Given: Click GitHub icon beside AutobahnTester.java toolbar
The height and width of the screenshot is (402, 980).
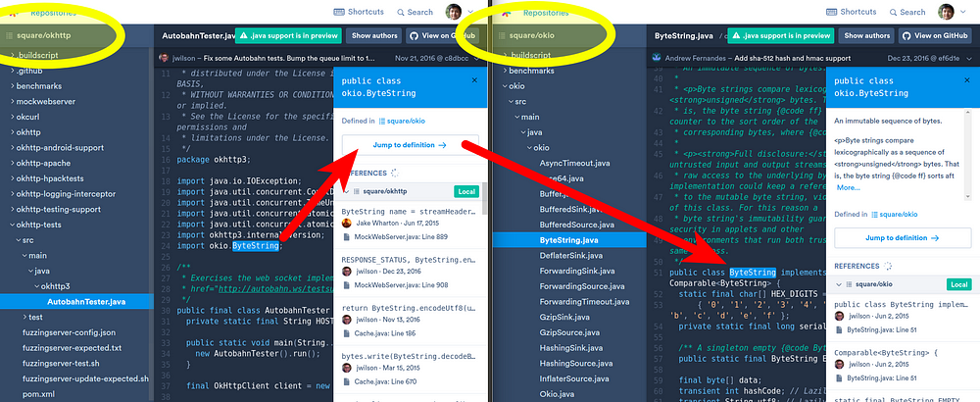Looking at the screenshot, I should (414, 35).
